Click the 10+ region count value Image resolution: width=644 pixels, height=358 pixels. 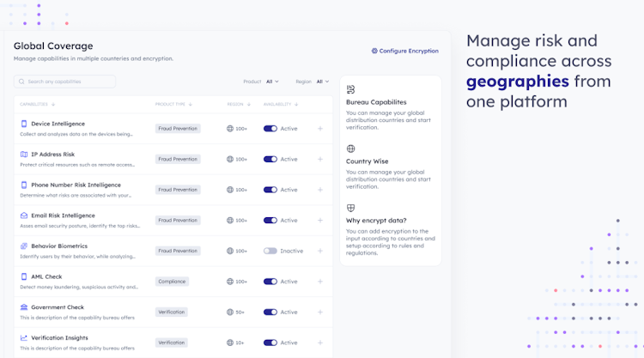[240, 343]
